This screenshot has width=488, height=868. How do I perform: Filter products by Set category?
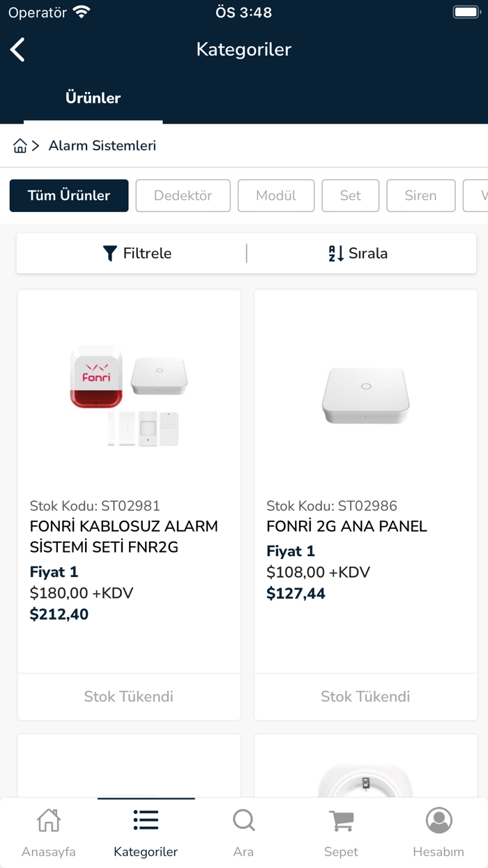tap(350, 195)
